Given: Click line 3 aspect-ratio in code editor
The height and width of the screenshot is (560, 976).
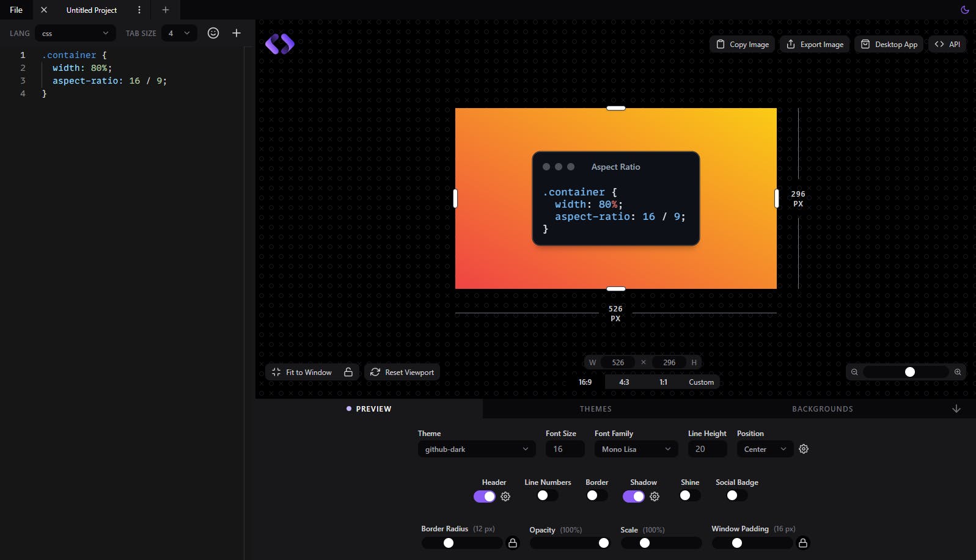Looking at the screenshot, I should coord(109,81).
